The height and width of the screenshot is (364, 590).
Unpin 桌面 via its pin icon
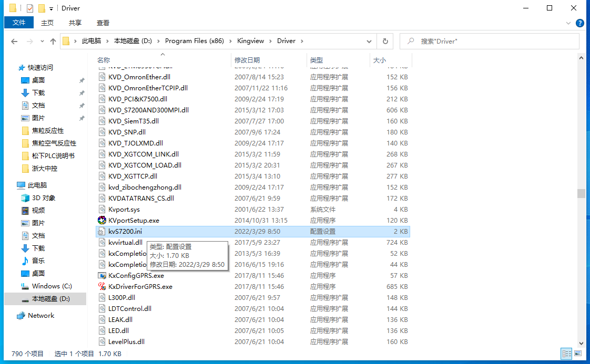coord(82,80)
